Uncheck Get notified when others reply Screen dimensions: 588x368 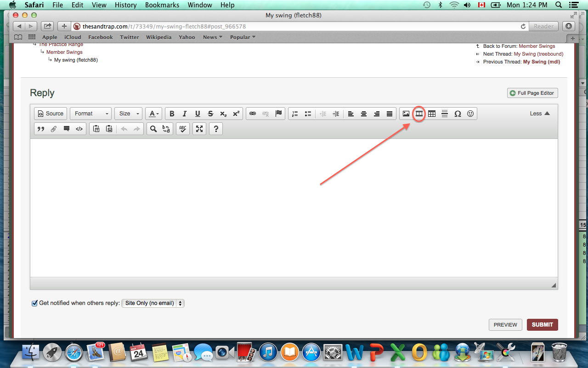[x=34, y=303]
